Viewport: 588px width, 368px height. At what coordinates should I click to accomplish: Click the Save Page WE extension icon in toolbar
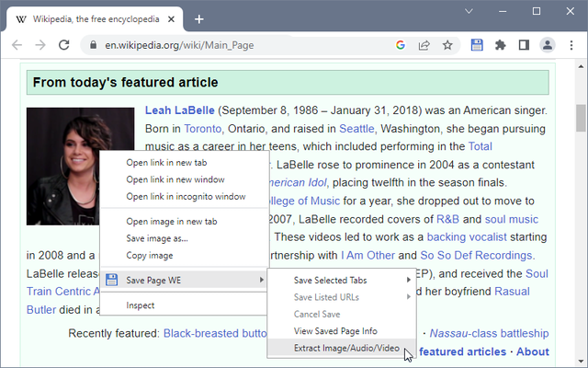[477, 45]
